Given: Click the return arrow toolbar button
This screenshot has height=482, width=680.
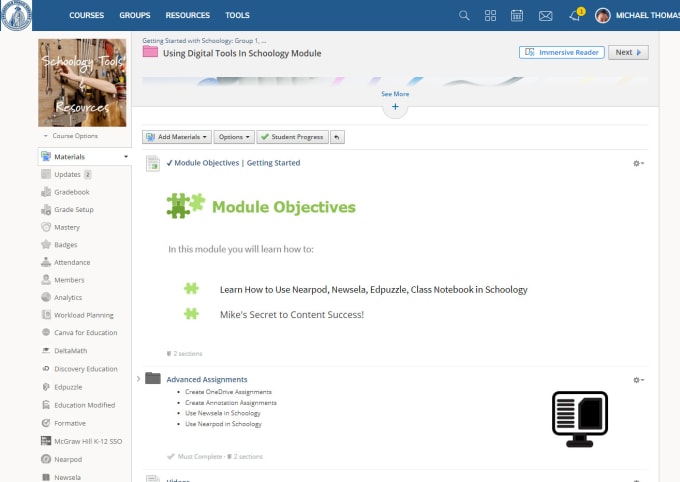Looking at the screenshot, I should point(337,137).
